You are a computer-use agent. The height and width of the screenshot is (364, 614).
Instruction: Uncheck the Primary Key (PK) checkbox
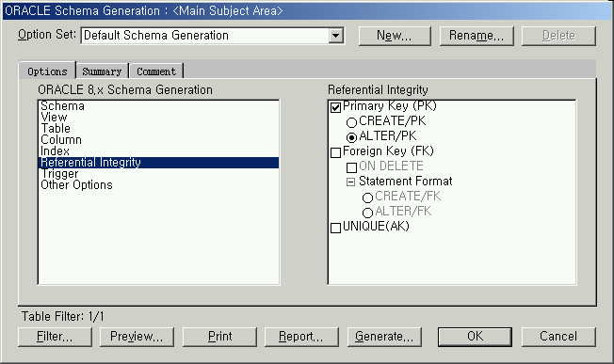pyautogui.click(x=335, y=107)
